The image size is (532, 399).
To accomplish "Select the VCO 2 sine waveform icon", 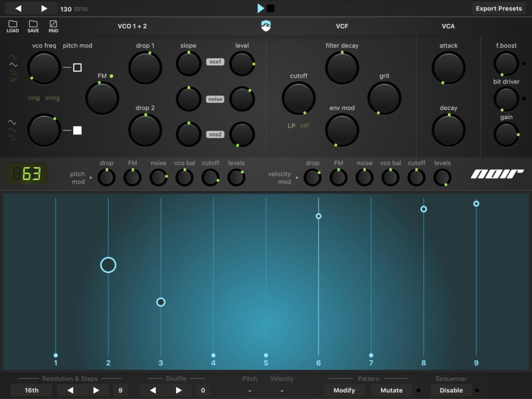I will pyautogui.click(x=12, y=122).
